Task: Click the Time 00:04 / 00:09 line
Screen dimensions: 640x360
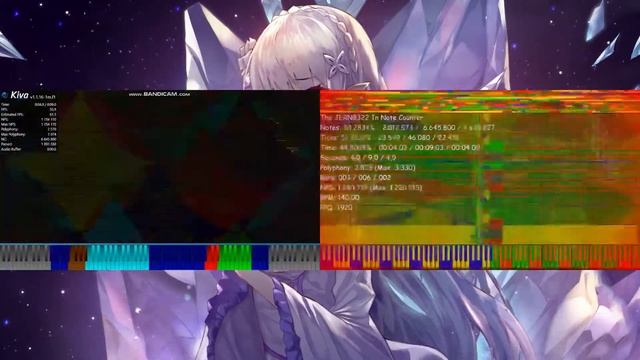Action: [400, 147]
